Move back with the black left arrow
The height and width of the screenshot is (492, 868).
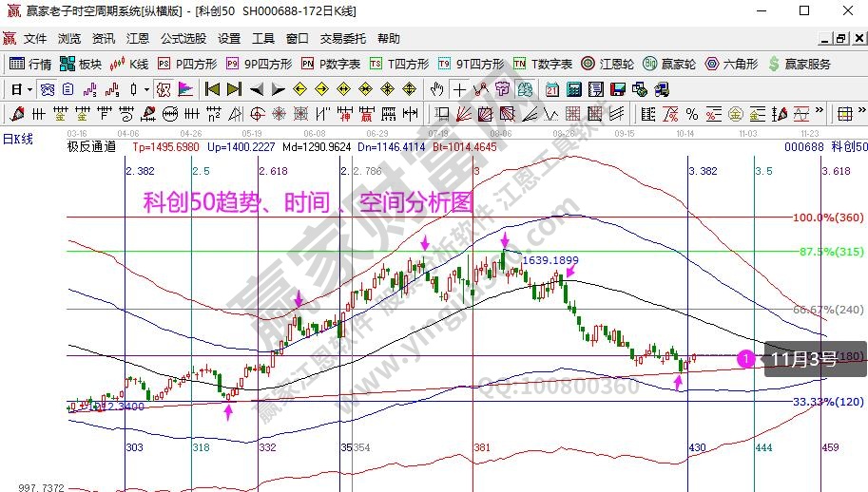tap(257, 89)
